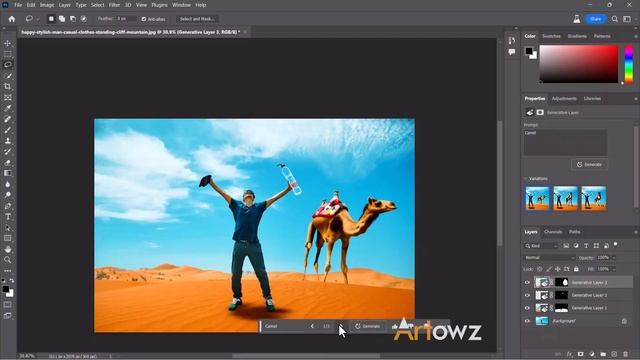Image resolution: width=640 pixels, height=360 pixels.
Task: Select the Eraser tool
Action: [7, 162]
